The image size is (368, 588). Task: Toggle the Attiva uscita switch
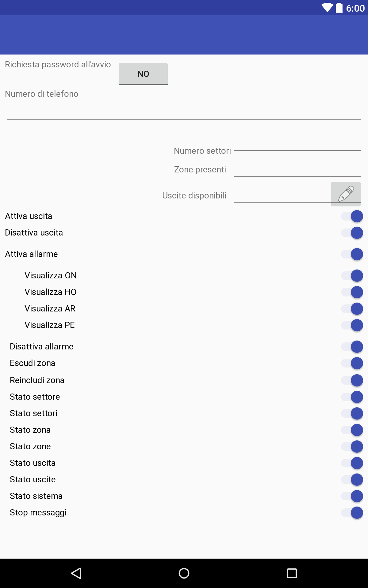(x=352, y=216)
